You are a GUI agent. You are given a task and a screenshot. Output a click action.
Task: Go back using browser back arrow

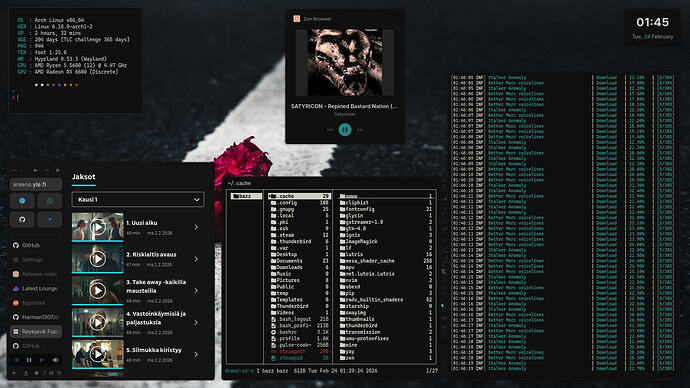tap(36, 170)
